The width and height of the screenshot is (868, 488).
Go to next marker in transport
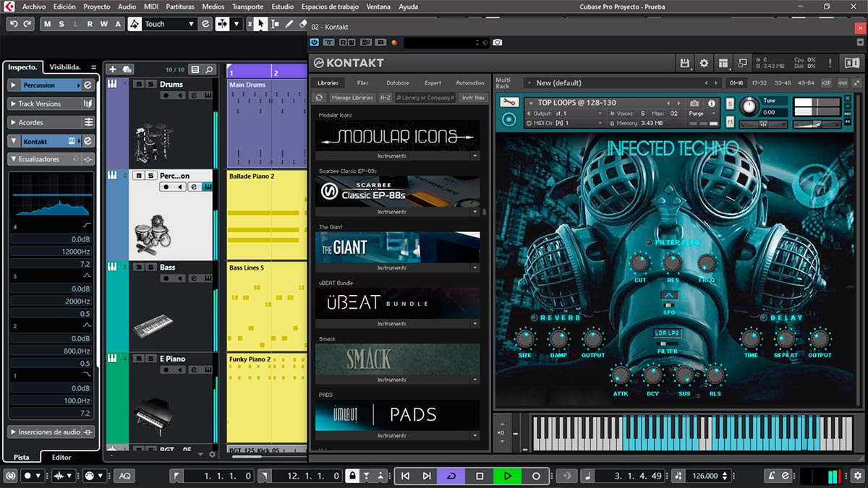point(427,476)
